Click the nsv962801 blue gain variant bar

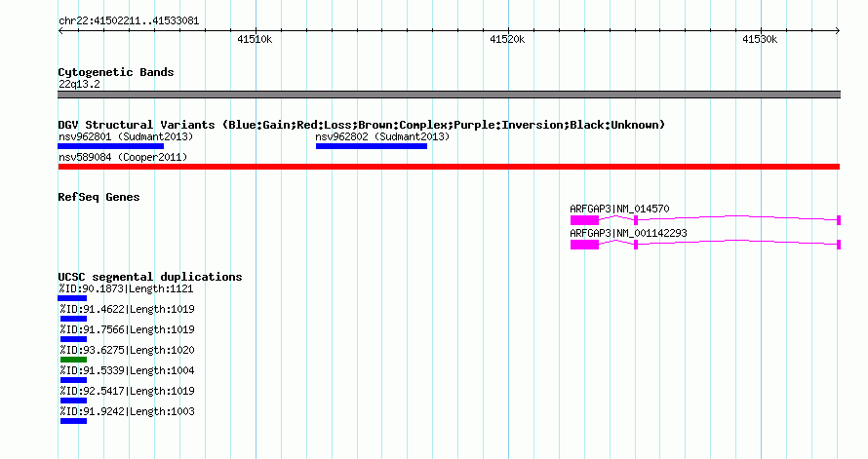111,146
